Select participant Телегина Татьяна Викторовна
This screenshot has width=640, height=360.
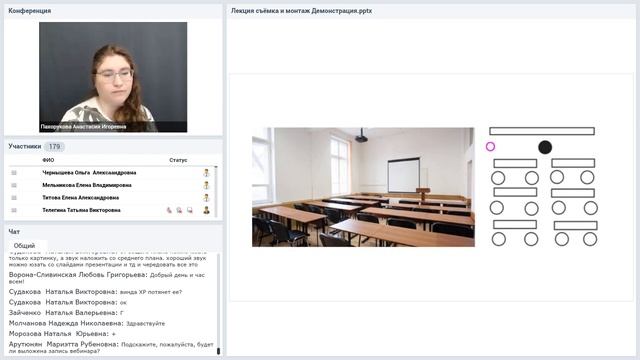click(x=82, y=210)
